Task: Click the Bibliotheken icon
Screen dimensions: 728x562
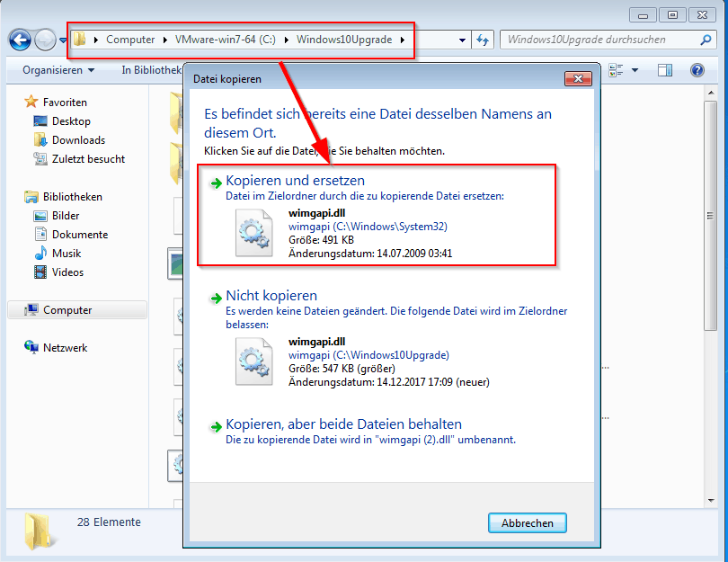Action: coord(31,197)
